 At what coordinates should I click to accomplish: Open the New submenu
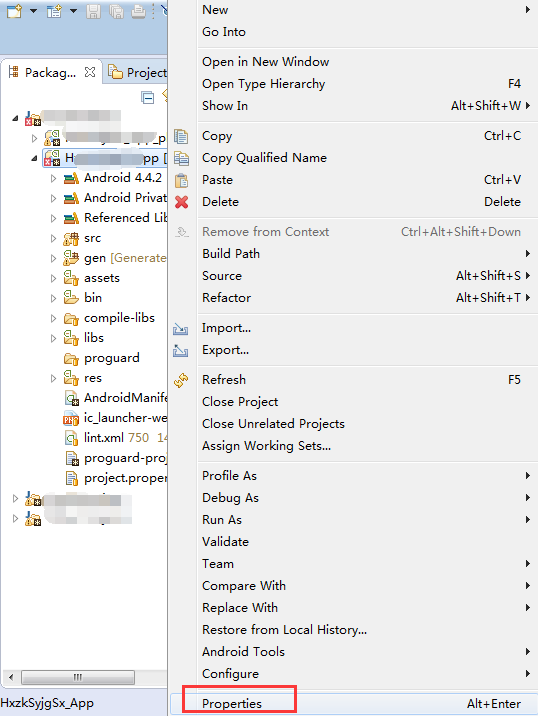click(368, 10)
